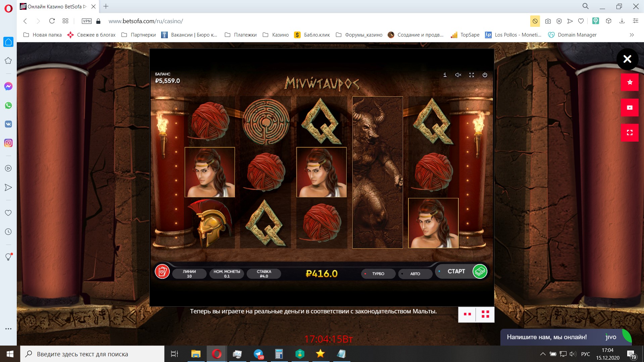Open downloads from toolbar
This screenshot has width=644, height=362.
(x=622, y=21)
